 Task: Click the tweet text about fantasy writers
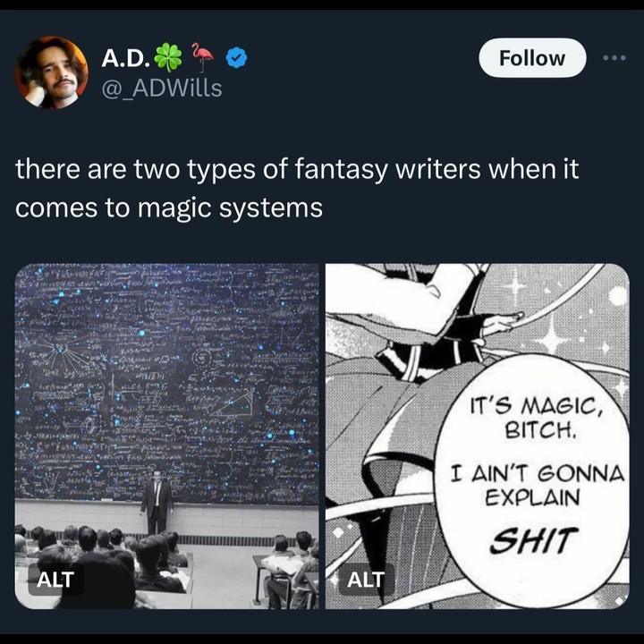pyautogui.click(x=297, y=188)
